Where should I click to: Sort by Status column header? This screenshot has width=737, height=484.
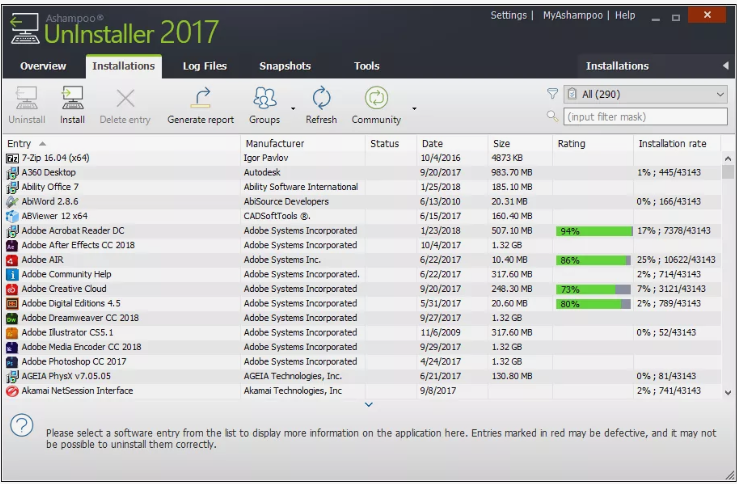click(x=384, y=144)
